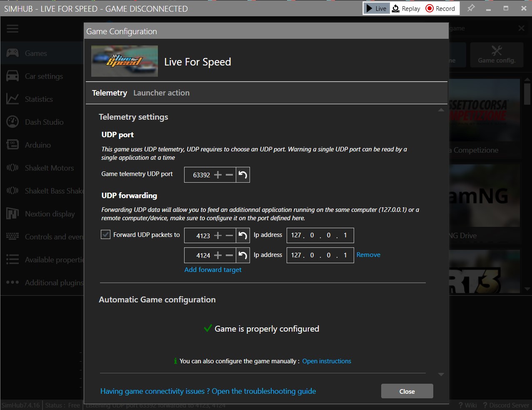Click the dialog scroll up arrow
Viewport: 532px width, 410px height.
point(441,110)
